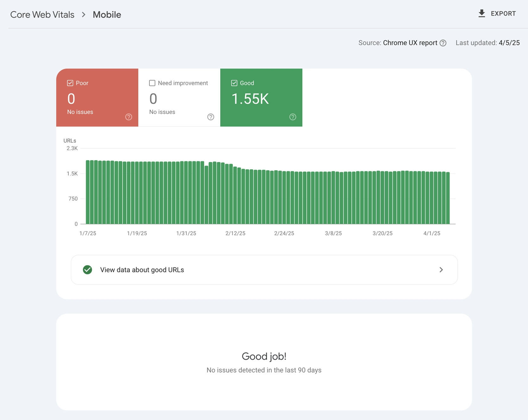Click the Chrome UX report help icon
Viewport: 528px width, 420px height.
tap(443, 43)
